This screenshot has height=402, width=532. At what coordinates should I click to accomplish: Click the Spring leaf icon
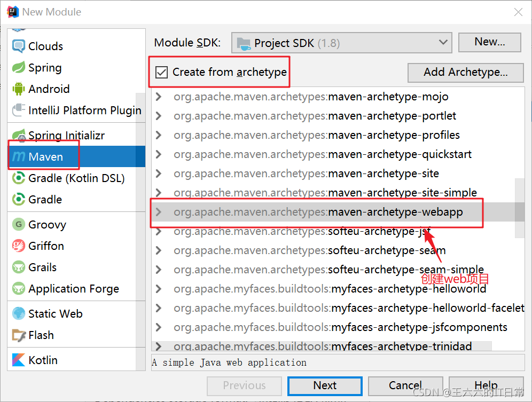click(18, 67)
